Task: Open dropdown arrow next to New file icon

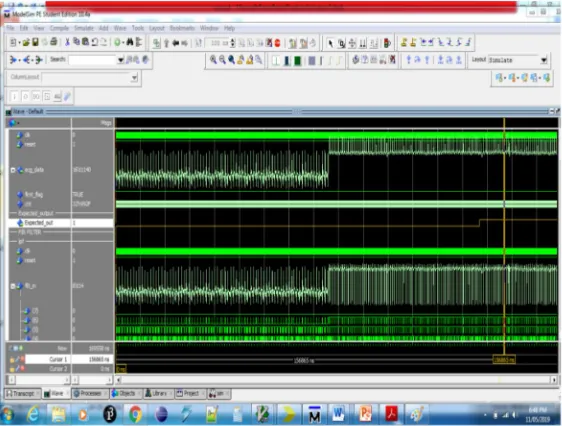Action: click(x=19, y=43)
